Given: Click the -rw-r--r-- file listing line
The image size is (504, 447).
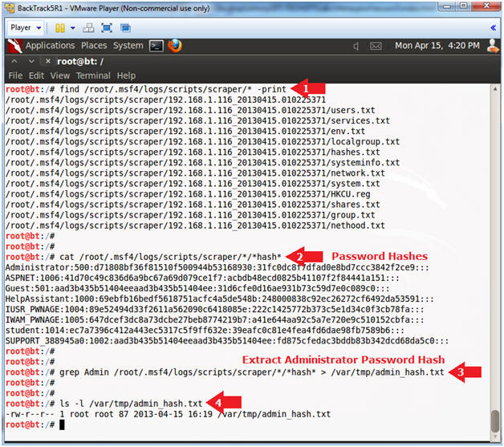Looking at the screenshot, I should click(x=168, y=414).
